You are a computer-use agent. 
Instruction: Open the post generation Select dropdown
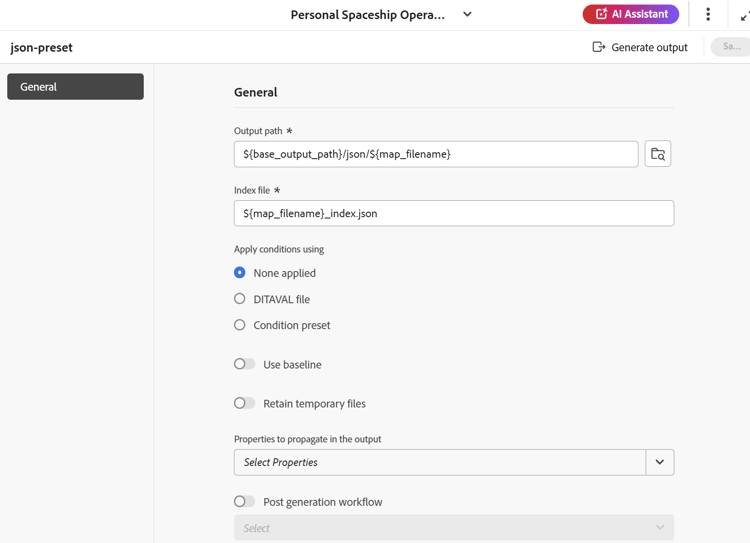click(453, 528)
